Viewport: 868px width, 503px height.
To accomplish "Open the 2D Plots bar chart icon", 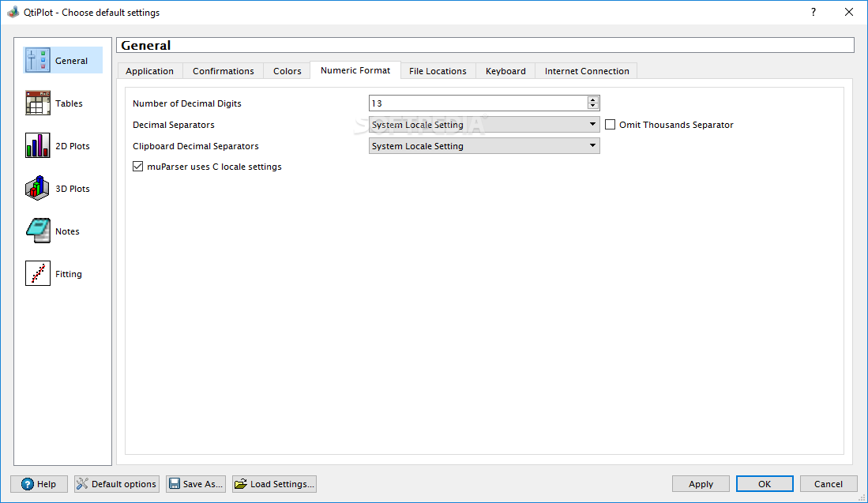I will (38, 145).
